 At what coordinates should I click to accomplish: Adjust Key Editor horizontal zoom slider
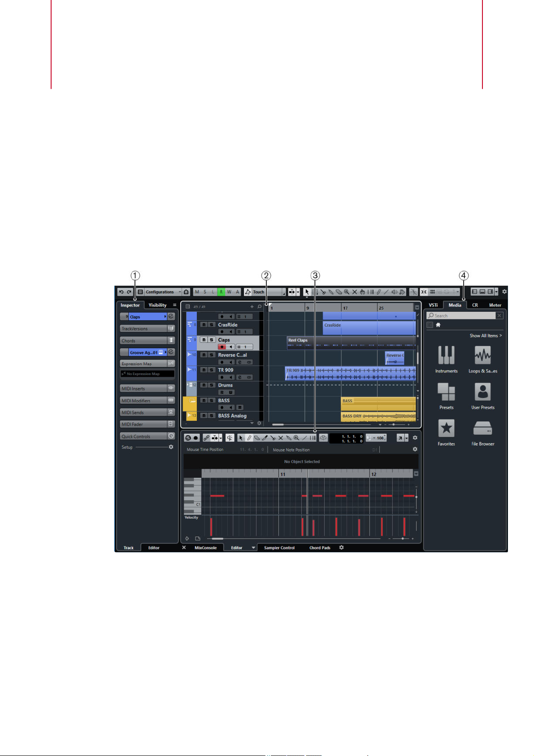click(402, 538)
